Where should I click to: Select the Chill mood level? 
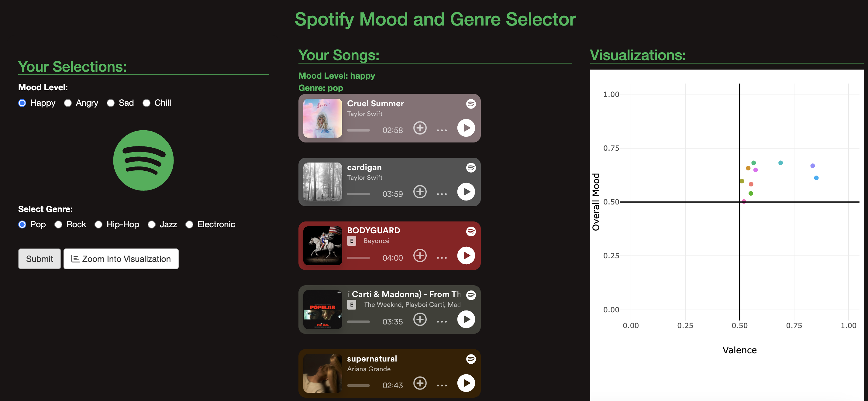pyautogui.click(x=146, y=103)
